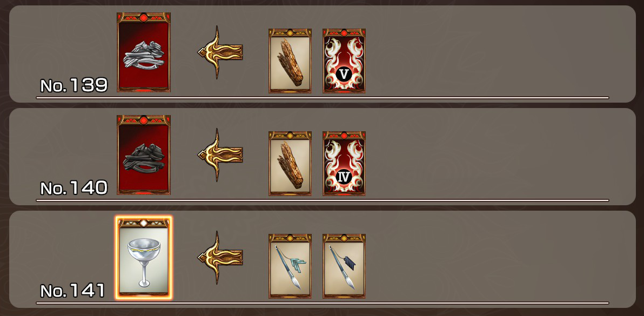Click the No.139 recipe label
The width and height of the screenshot is (644, 316).
tap(74, 85)
